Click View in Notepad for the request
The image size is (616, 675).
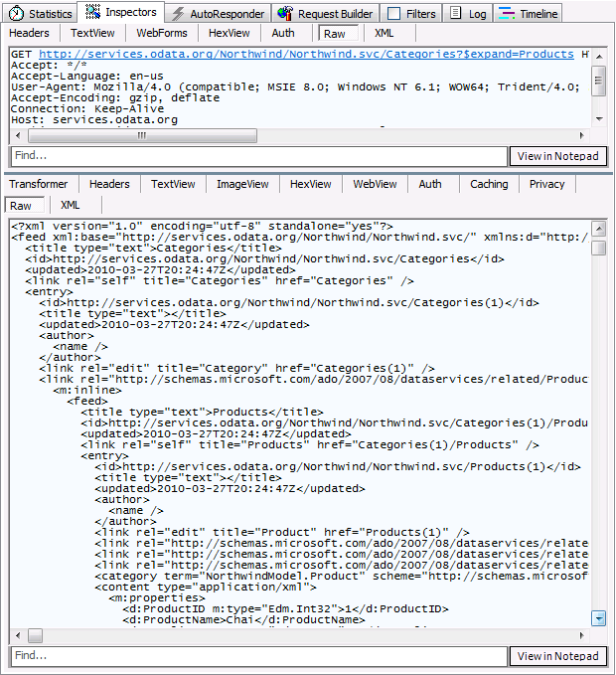558,156
